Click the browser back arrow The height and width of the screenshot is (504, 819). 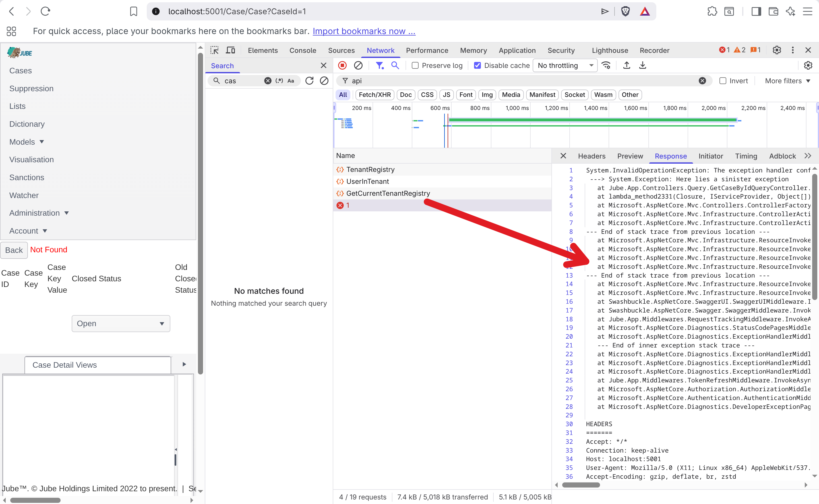point(12,11)
